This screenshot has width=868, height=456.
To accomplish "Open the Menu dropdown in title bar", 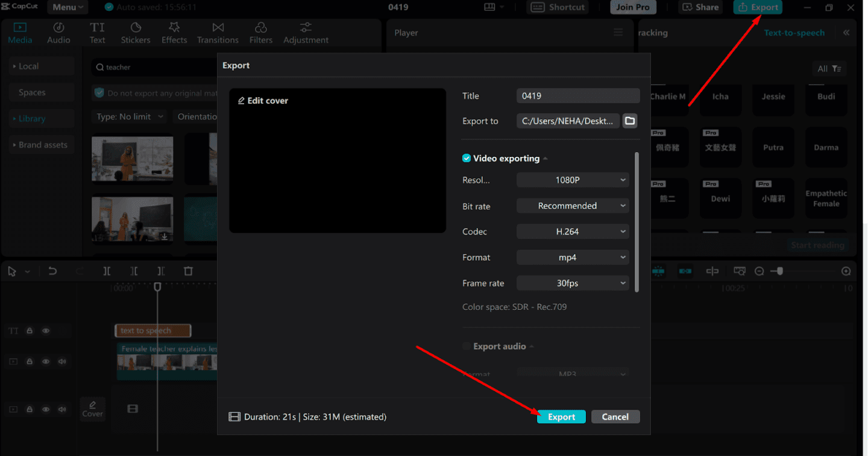I will point(66,7).
